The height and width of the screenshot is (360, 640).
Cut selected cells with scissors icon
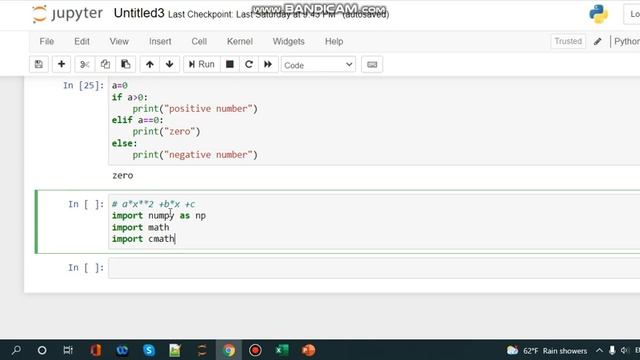[x=84, y=64]
